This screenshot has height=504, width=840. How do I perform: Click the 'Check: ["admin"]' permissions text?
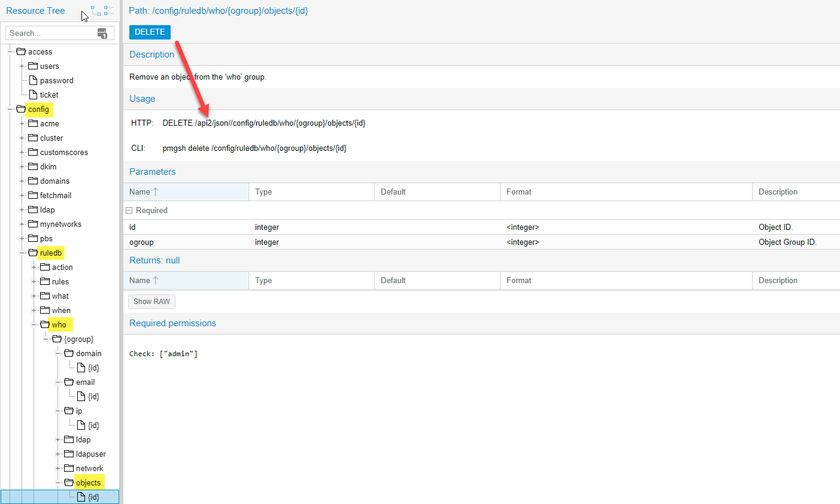click(x=163, y=354)
